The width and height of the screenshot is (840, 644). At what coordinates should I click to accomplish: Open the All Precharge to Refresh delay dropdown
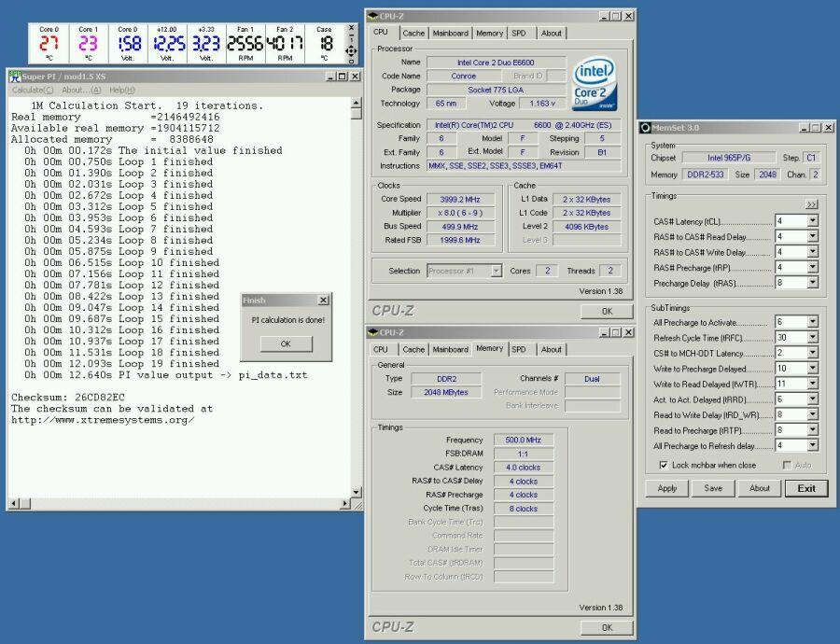click(813, 445)
